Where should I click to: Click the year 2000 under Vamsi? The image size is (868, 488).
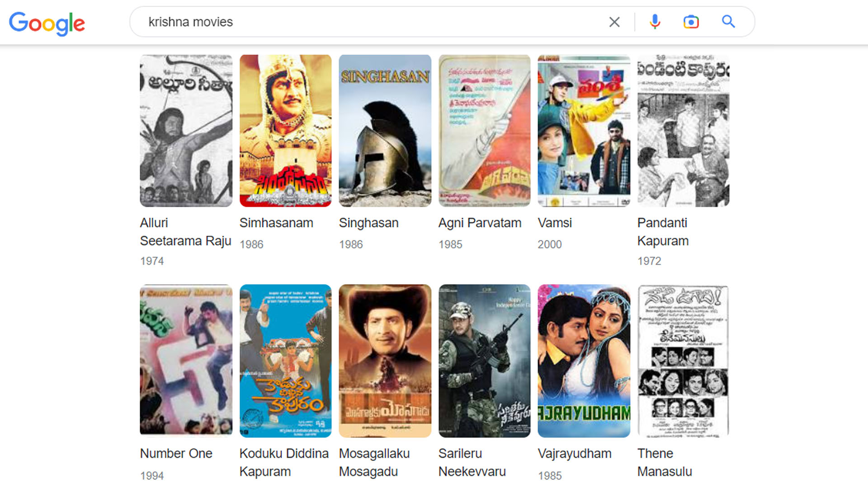(x=550, y=244)
